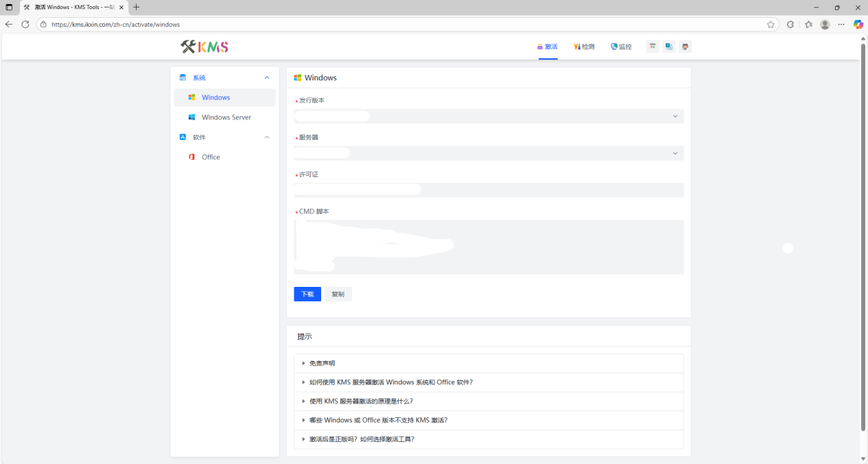This screenshot has height=464, width=868.
Task: Switch to the 监控 tab
Action: [621, 47]
